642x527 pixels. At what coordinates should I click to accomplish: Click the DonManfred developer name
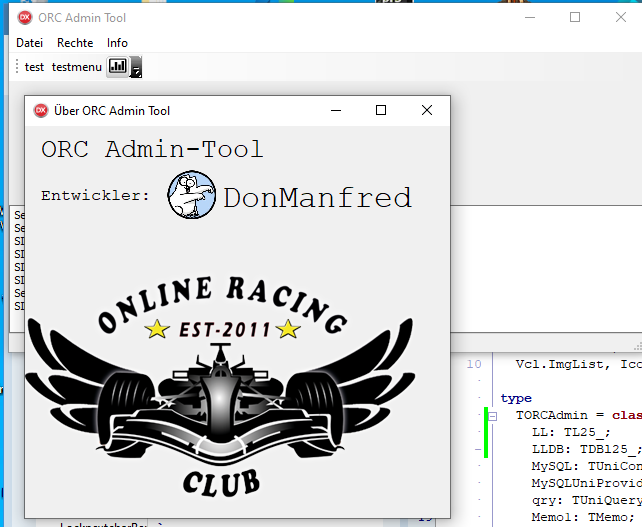316,198
